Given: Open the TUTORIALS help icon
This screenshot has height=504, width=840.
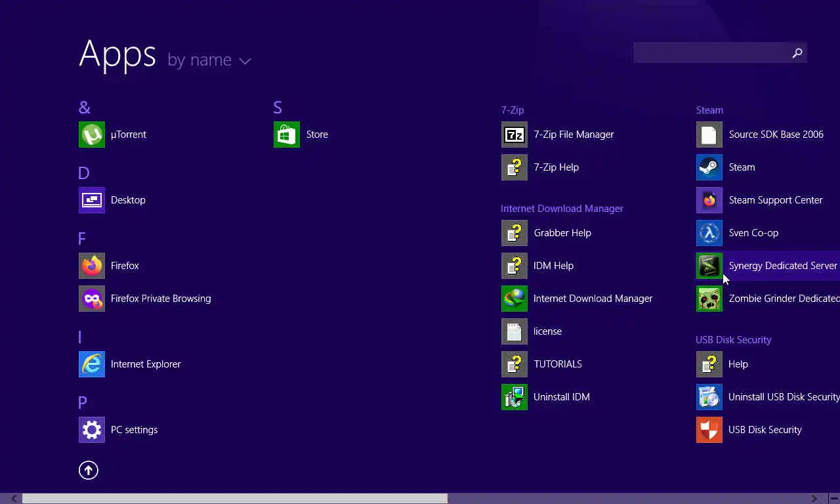Looking at the screenshot, I should (514, 364).
